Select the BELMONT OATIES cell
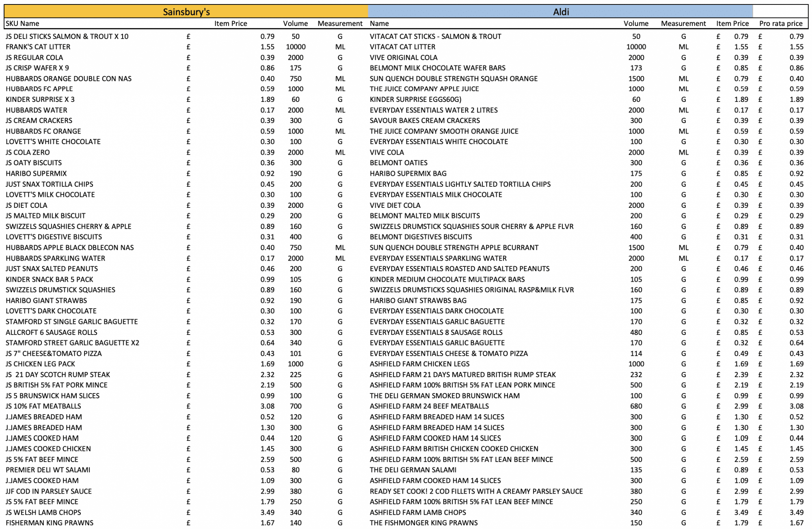 [x=398, y=163]
